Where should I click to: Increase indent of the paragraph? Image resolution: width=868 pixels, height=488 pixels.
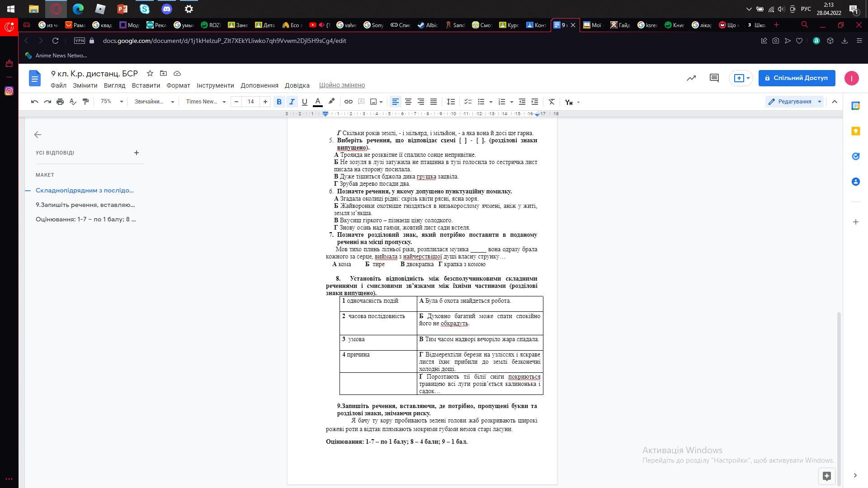point(535,102)
